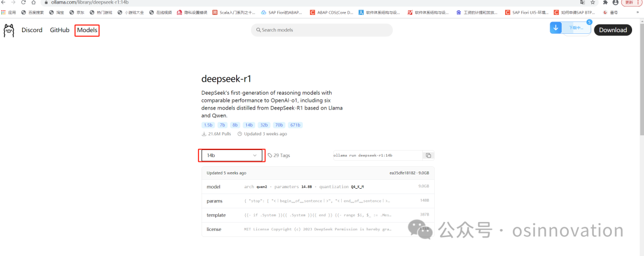Open the SAP Fiori UI5-环境 bookmark
644x256 pixels.
pyautogui.click(x=527, y=13)
